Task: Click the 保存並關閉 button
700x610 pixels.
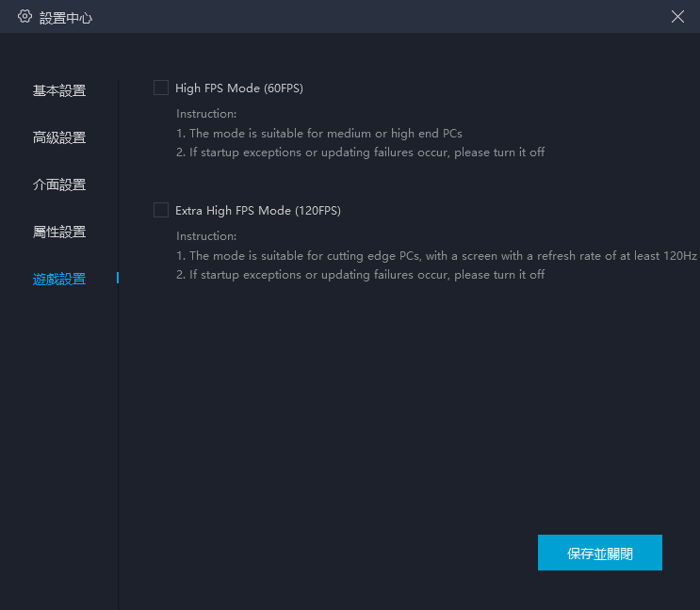Action: pos(599,553)
